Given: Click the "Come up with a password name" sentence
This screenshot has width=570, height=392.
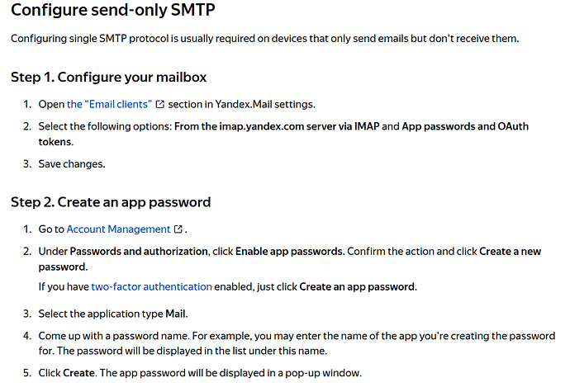Looking at the screenshot, I should point(114,336).
